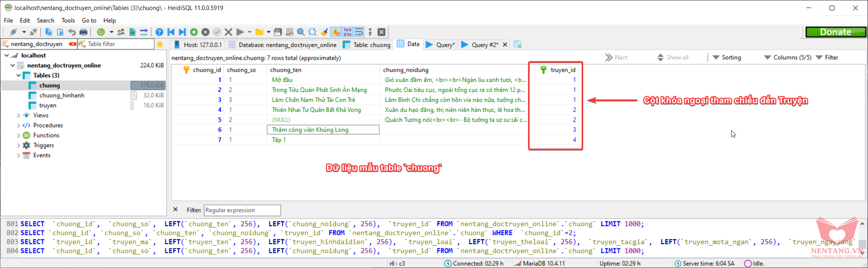Open a new query tab icon
This screenshot has height=268, width=868.
517,45
